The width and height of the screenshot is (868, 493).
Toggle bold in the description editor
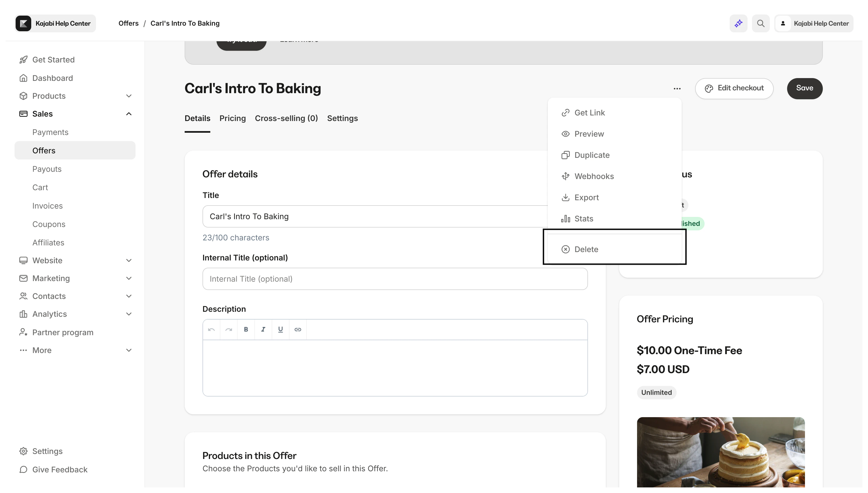pyautogui.click(x=246, y=330)
